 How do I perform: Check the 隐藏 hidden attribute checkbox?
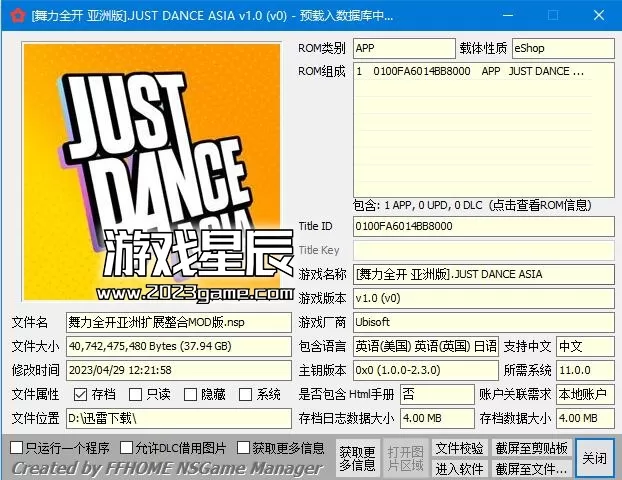pos(191,395)
